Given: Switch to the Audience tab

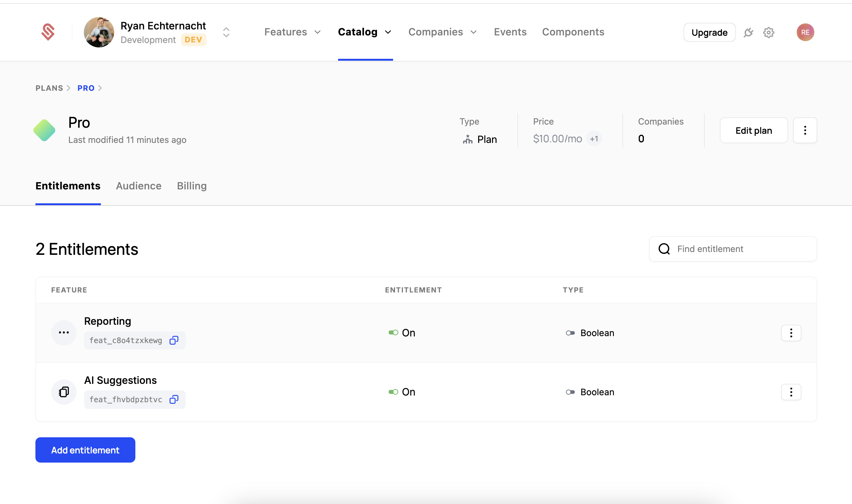Looking at the screenshot, I should [x=139, y=186].
